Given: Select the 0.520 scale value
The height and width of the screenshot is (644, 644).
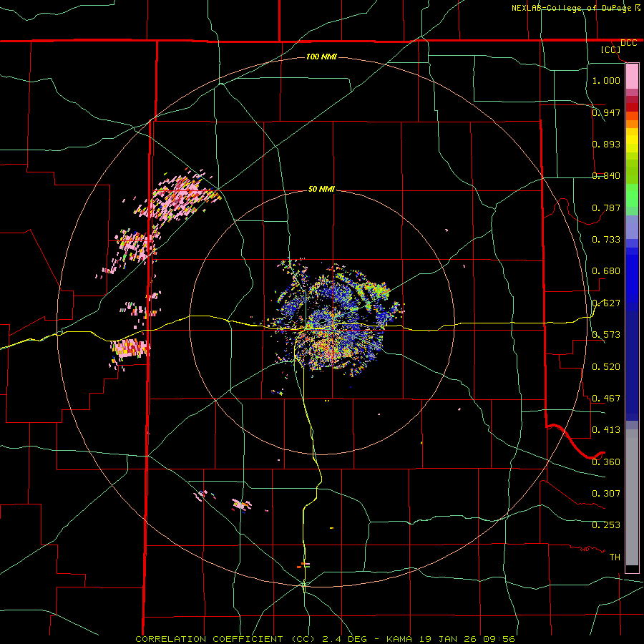Looking at the screenshot, I should point(606,366).
